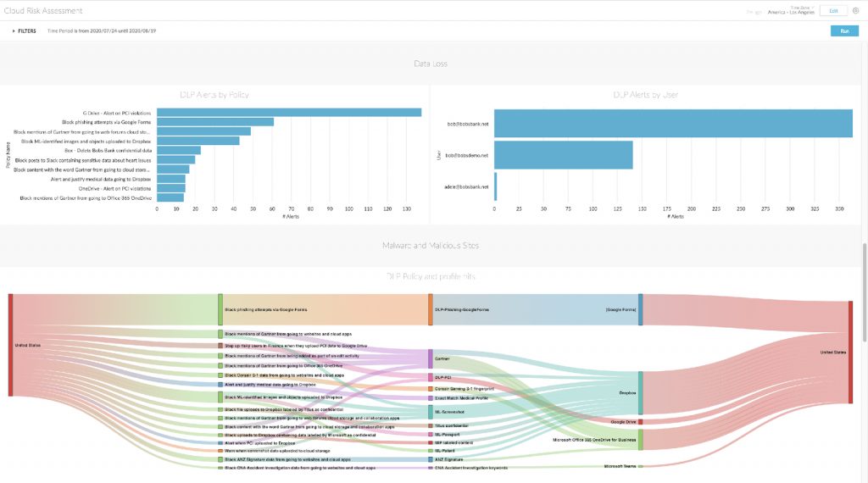Click the Microsoft Office 365 OneDrive for Business node
Image resolution: width=868 pixels, height=483 pixels.
[x=641, y=440]
